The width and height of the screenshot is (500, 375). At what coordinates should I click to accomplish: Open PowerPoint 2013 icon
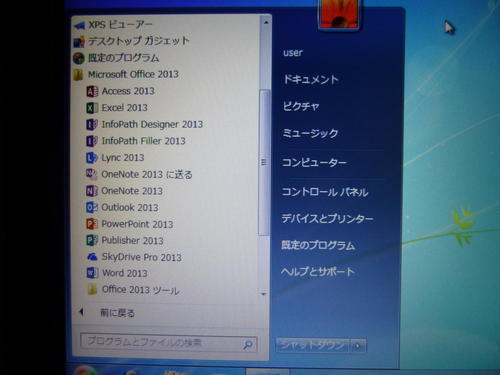[x=92, y=224]
